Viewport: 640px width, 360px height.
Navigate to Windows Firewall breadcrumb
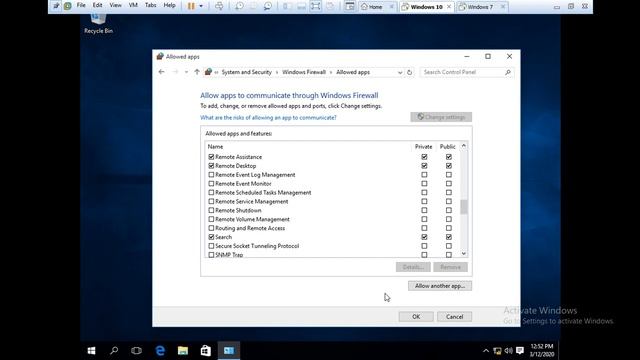click(x=304, y=72)
